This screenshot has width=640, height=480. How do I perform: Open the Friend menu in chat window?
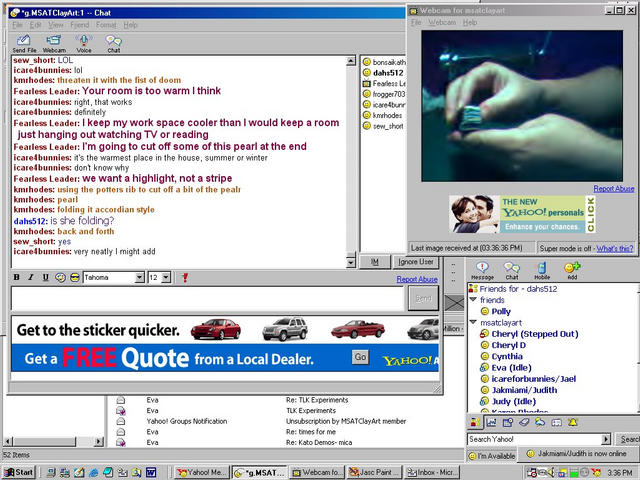(80, 25)
